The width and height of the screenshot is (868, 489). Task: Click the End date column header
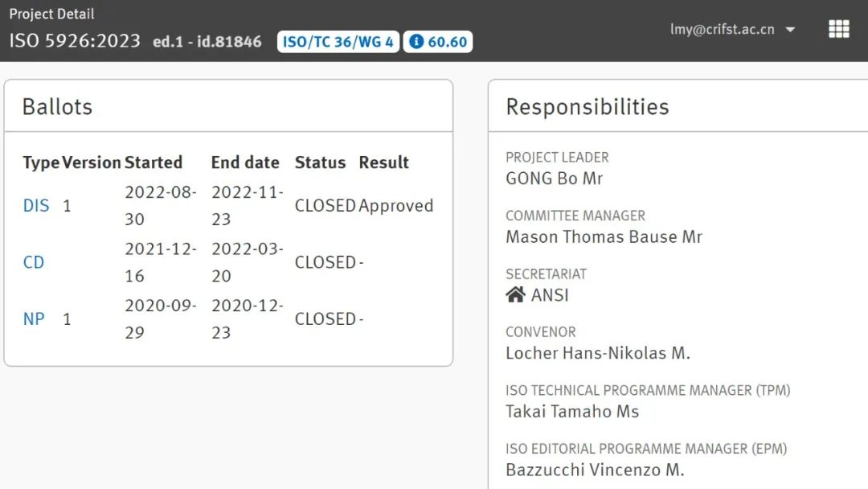(x=245, y=162)
